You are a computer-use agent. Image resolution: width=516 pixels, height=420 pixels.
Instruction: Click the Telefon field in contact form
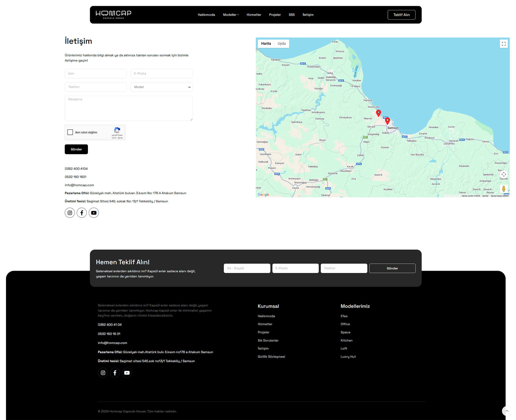[x=96, y=87]
